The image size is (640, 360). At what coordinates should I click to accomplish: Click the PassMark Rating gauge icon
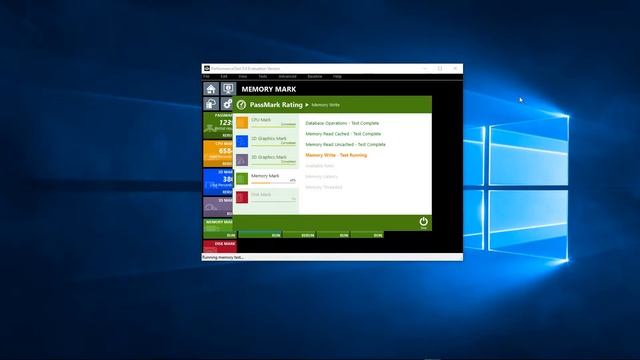click(x=242, y=105)
